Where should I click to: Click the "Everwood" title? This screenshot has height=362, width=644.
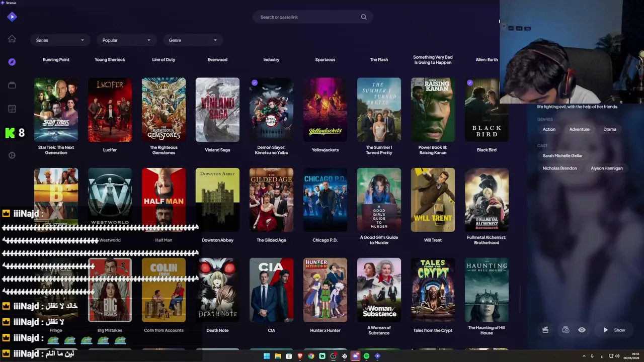pos(217,60)
